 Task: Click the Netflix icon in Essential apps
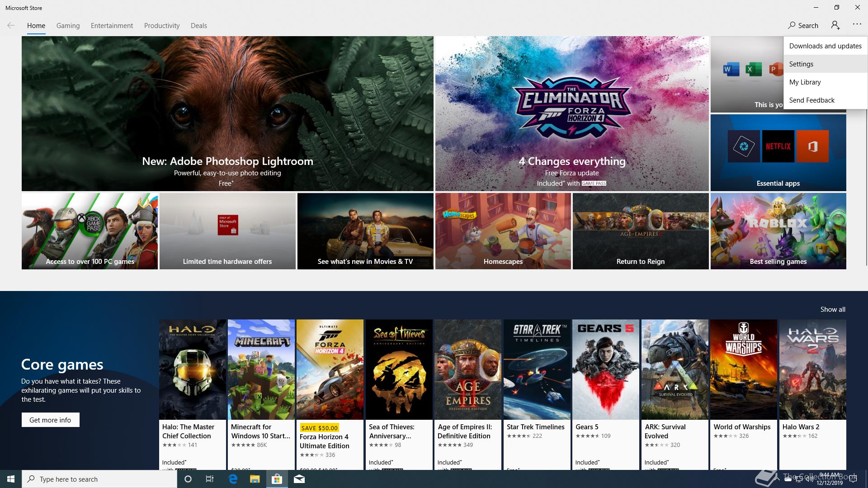click(778, 146)
